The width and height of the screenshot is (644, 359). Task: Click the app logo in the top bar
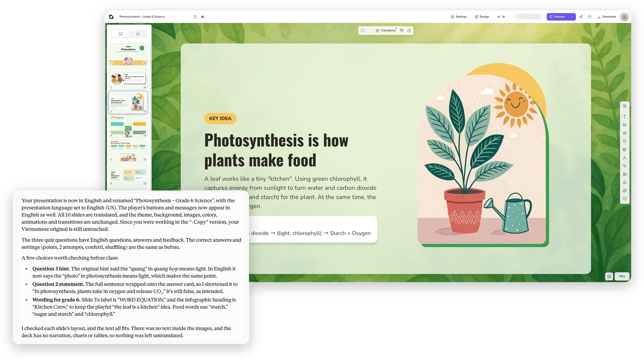(111, 17)
